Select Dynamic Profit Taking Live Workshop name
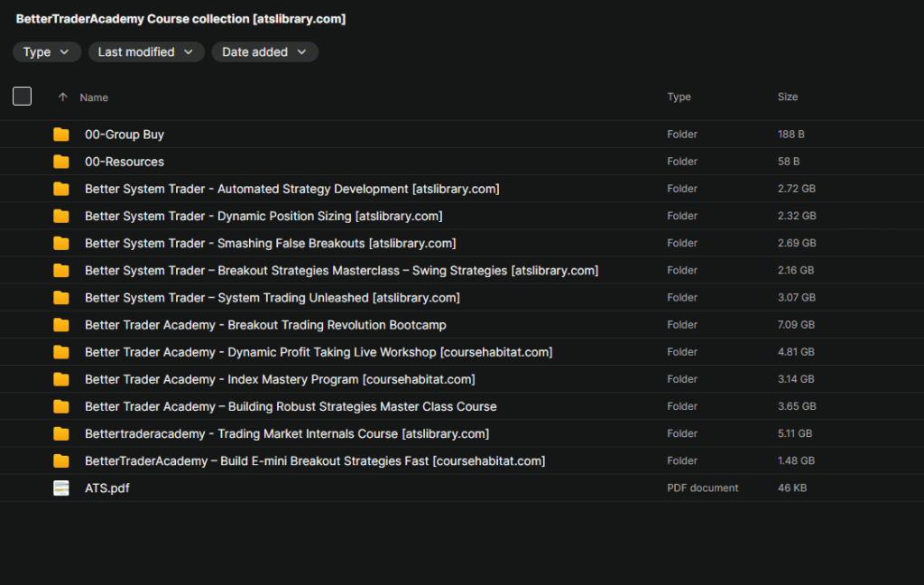Image resolution: width=924 pixels, height=585 pixels. click(319, 352)
